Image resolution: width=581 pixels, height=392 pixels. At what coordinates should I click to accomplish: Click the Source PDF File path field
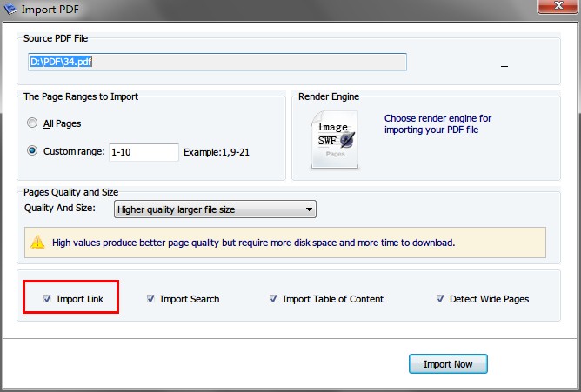coord(217,62)
